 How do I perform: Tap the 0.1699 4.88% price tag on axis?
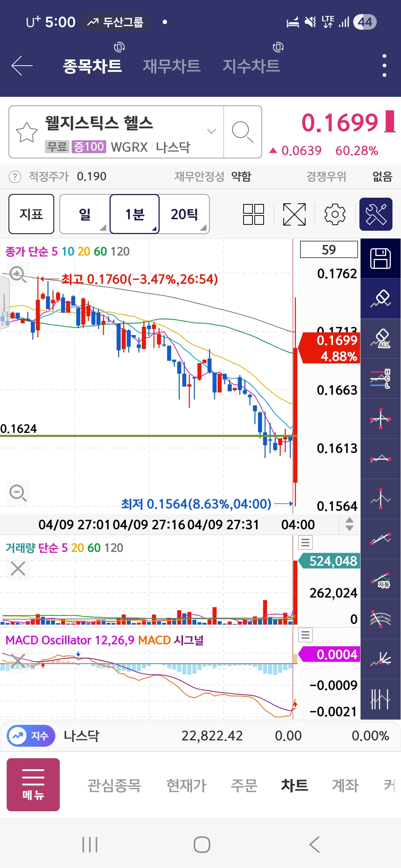(x=330, y=348)
